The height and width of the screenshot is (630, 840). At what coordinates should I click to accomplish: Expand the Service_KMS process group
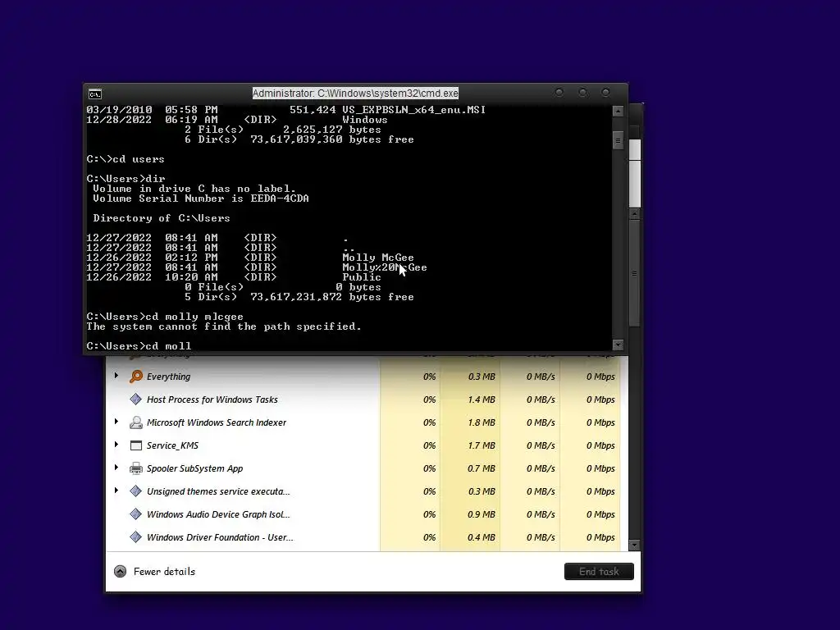click(x=116, y=444)
